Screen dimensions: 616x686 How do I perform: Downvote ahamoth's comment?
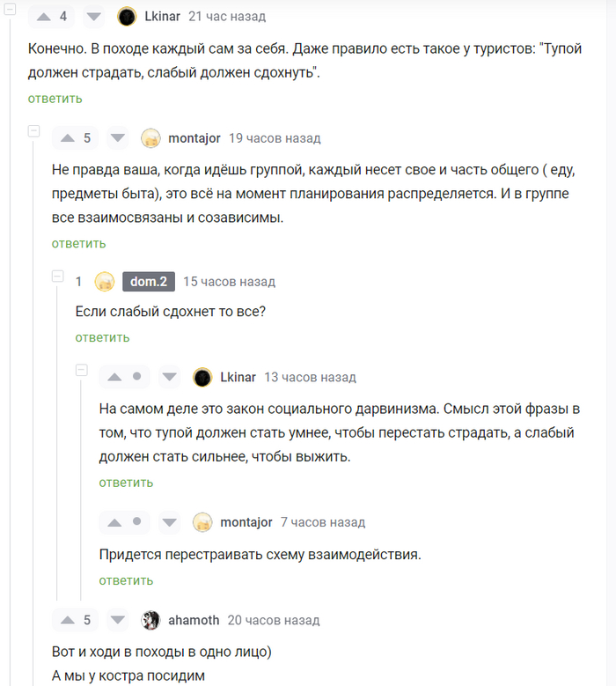119,620
